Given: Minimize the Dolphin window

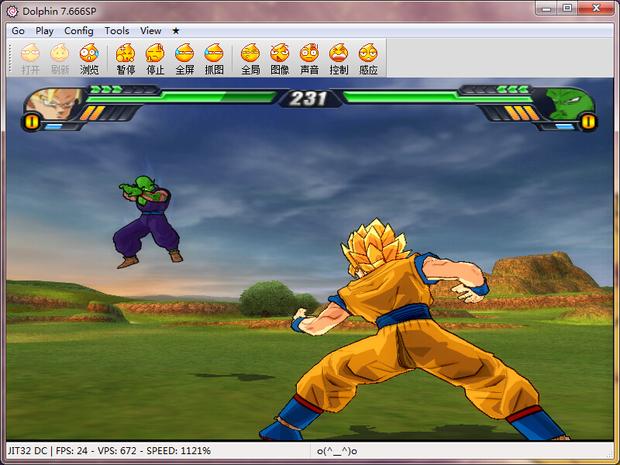Looking at the screenshot, I should click(x=548, y=9).
